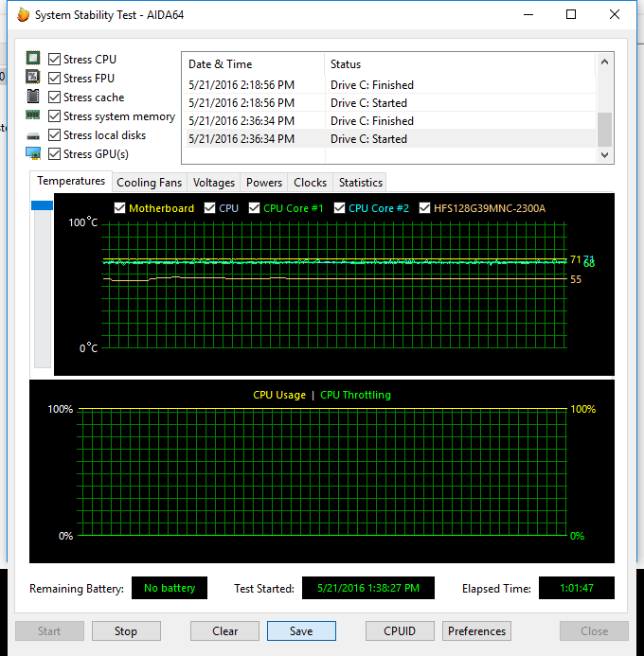
Task: Click the disk drive icon beside Stress local disks
Action: tap(32, 136)
